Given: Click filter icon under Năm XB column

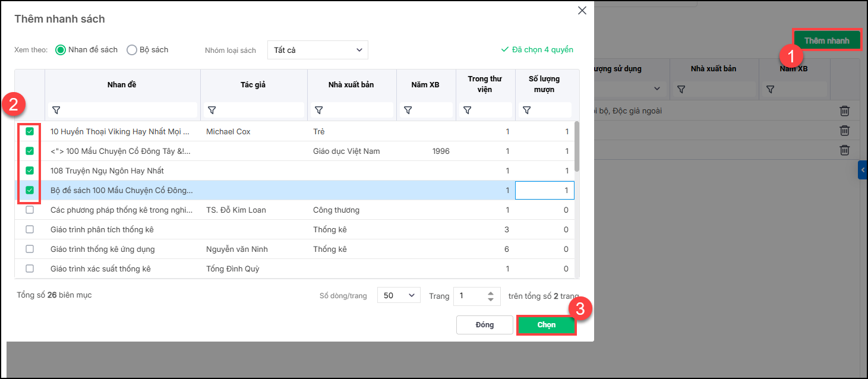Looking at the screenshot, I should [408, 110].
